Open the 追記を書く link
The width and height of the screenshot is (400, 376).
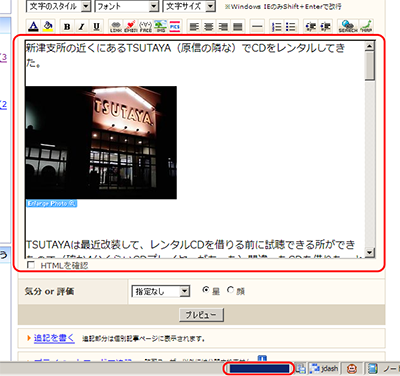54,338
